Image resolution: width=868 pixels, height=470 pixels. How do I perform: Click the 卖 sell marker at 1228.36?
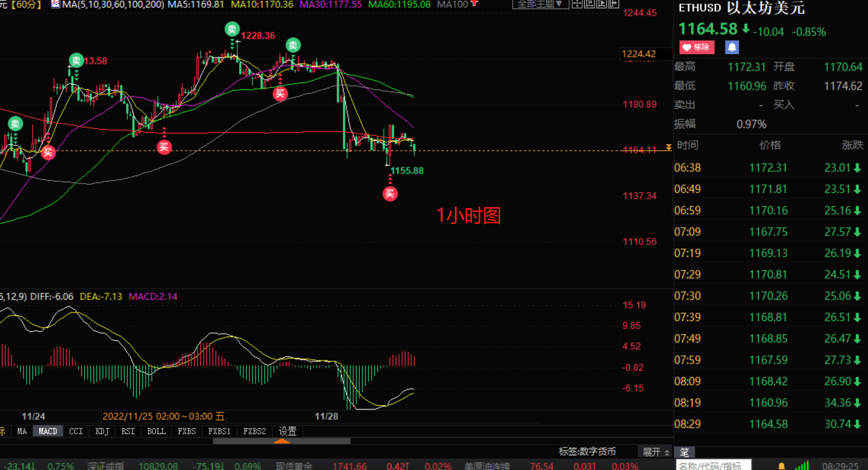[x=232, y=29]
